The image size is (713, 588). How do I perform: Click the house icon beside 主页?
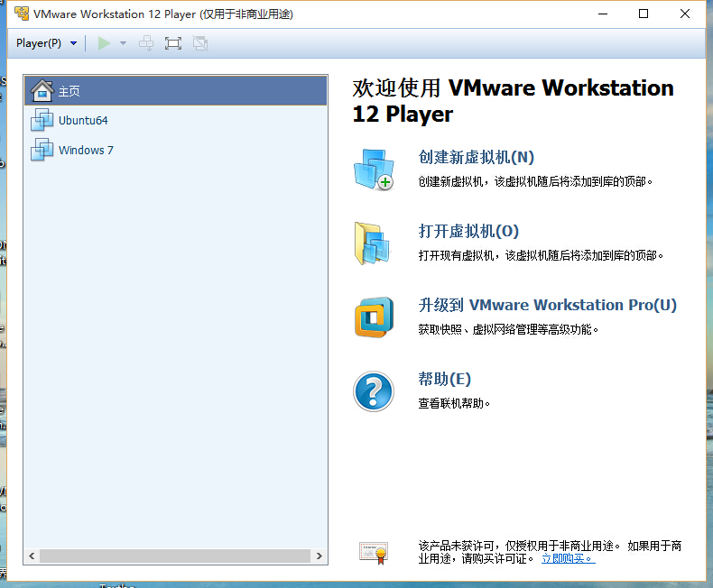(x=42, y=90)
